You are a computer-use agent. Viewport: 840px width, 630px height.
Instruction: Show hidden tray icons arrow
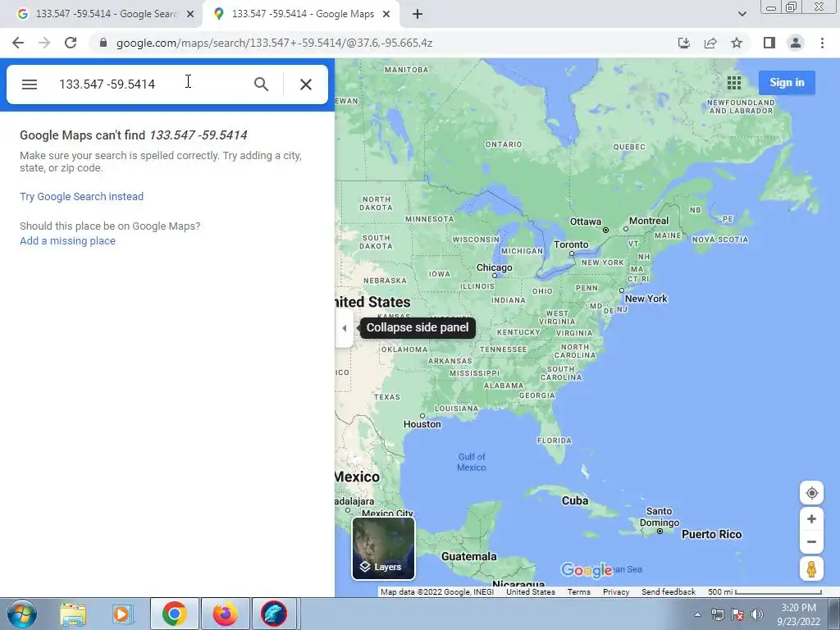(697, 614)
